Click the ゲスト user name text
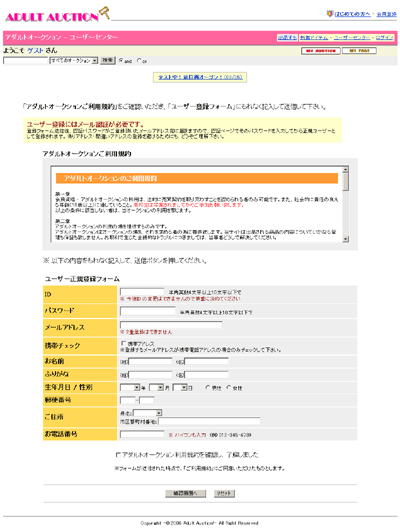The width and height of the screenshot is (400, 528). [35, 51]
